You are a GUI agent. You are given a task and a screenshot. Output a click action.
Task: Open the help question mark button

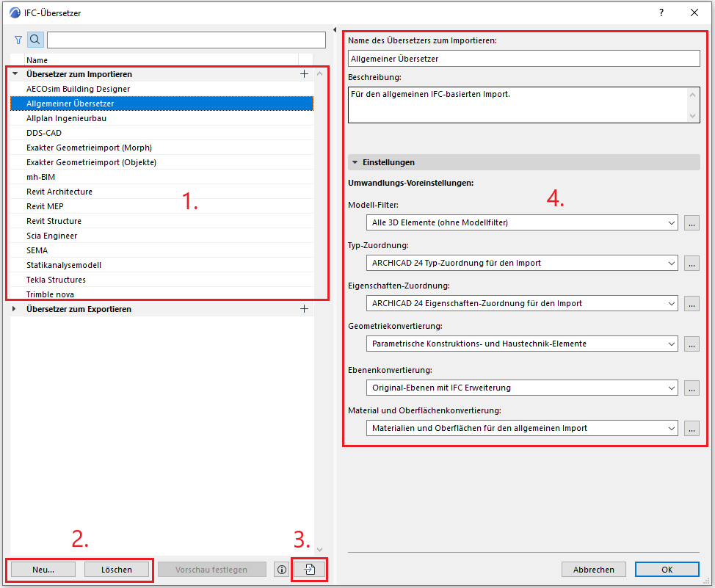point(661,12)
